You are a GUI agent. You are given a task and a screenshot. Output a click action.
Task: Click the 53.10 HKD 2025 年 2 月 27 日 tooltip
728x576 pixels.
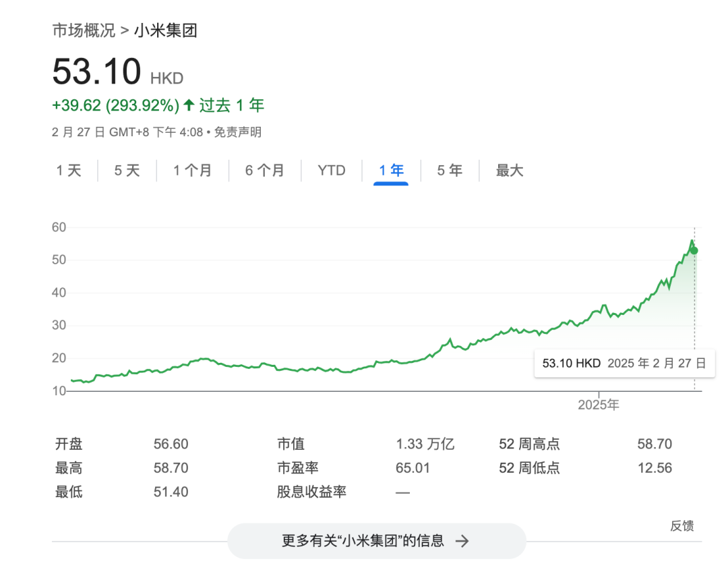coord(624,364)
